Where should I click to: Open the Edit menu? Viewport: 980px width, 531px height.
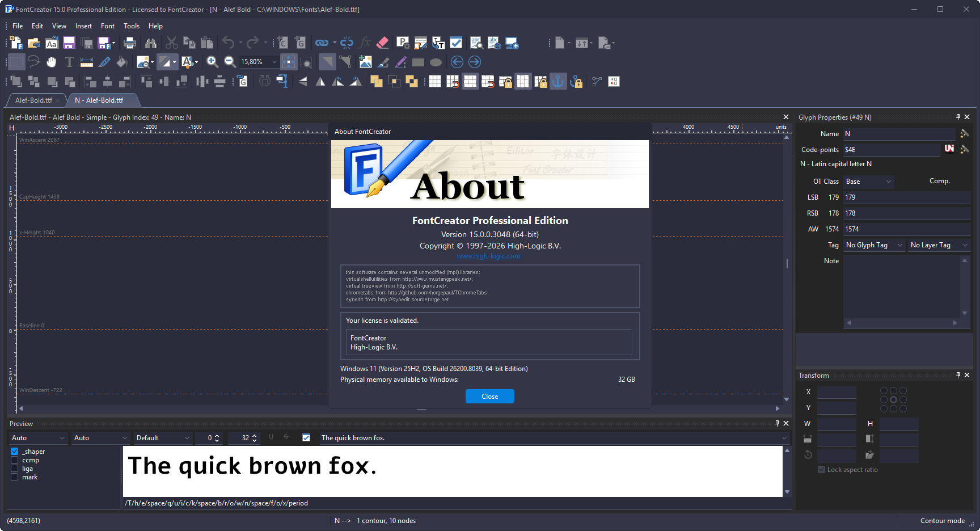pos(37,26)
